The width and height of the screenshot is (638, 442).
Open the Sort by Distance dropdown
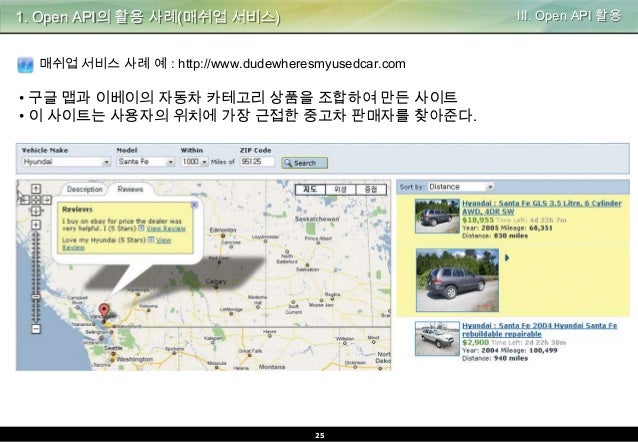[461, 187]
